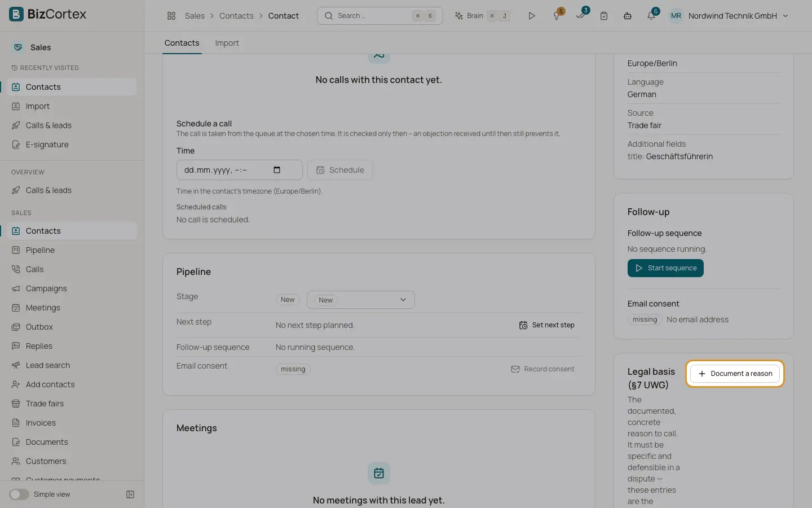Screen dimensions: 812x508
Task: Click Start sequence button
Action: (x=665, y=268)
